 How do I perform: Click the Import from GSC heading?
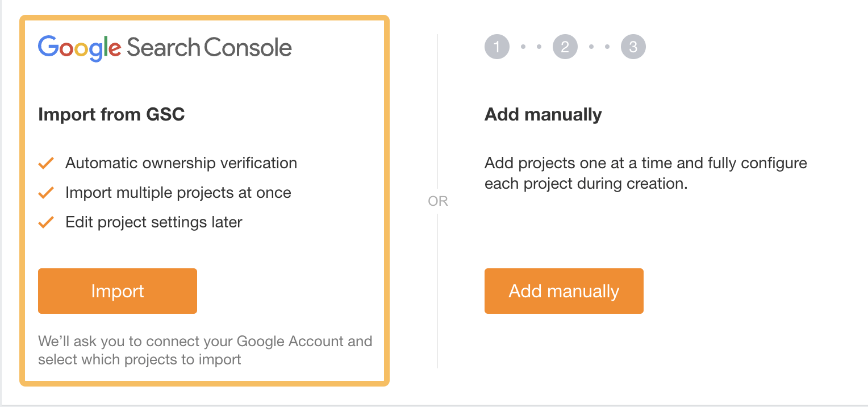(111, 114)
